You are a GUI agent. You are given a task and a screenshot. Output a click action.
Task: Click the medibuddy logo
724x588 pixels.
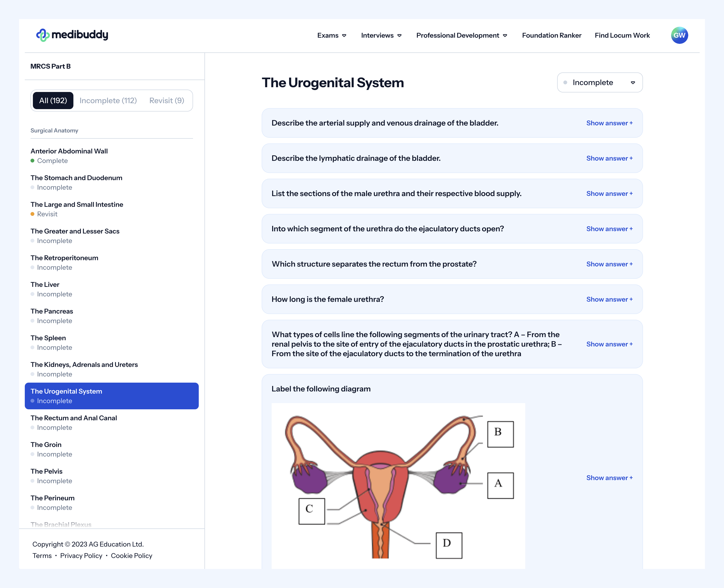(x=72, y=35)
